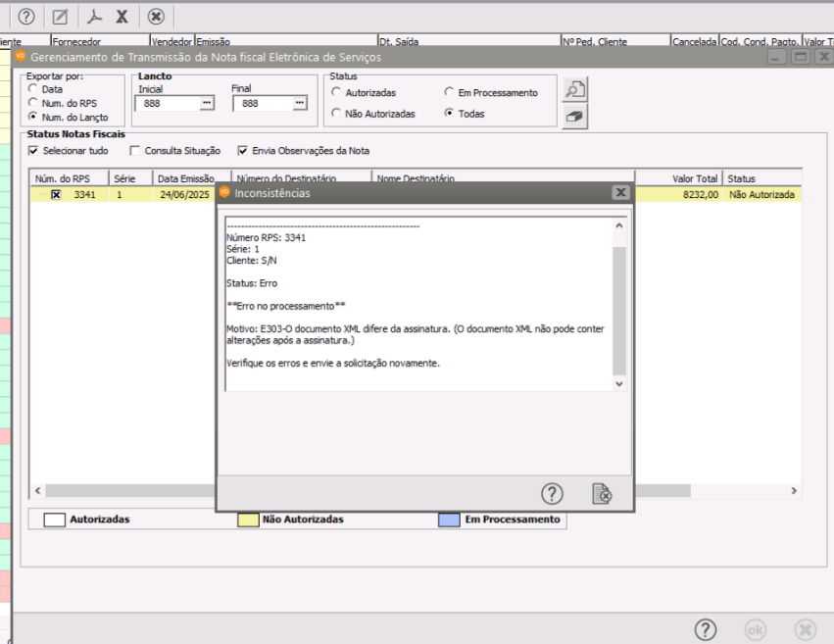
Task: Click the help icon in the Inconsistências dialog
Action: 552,493
